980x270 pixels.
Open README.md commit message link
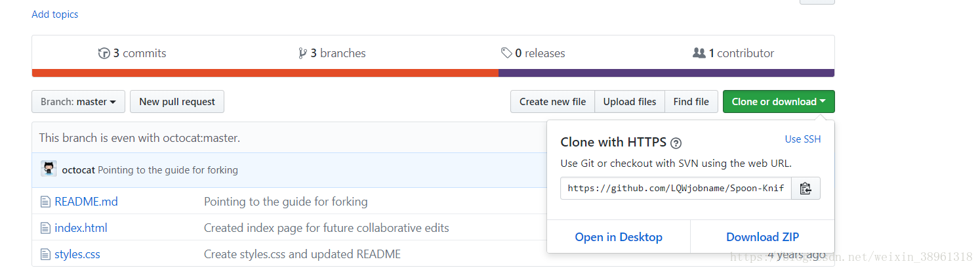pyautogui.click(x=286, y=202)
